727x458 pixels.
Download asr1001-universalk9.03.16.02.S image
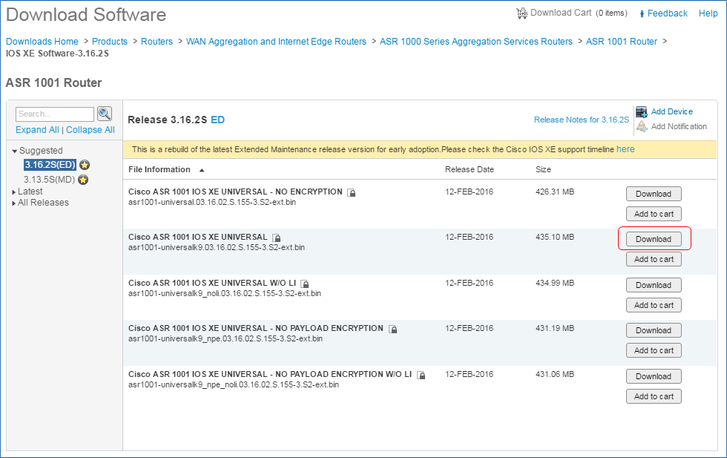pos(654,239)
